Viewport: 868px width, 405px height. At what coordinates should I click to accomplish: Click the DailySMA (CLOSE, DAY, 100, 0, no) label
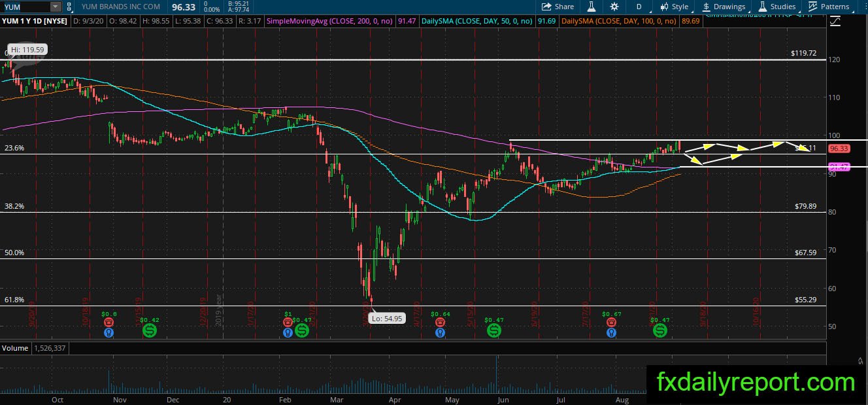pos(620,22)
